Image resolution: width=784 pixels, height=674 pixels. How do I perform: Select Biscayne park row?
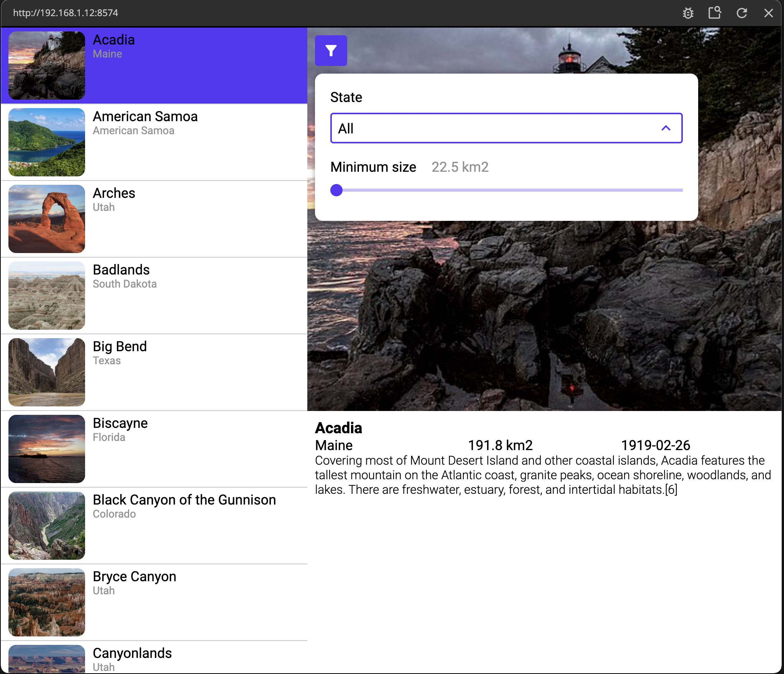click(x=154, y=449)
